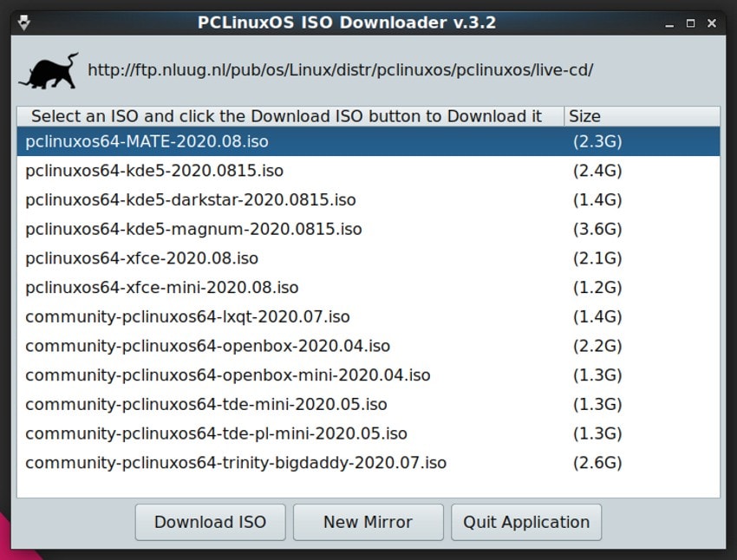Minimize the ISO Downloader window

669,23
